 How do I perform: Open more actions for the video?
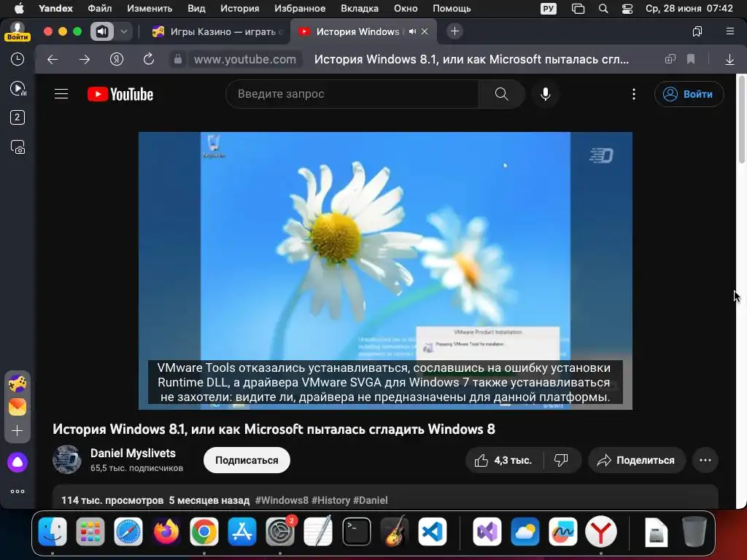coord(705,461)
